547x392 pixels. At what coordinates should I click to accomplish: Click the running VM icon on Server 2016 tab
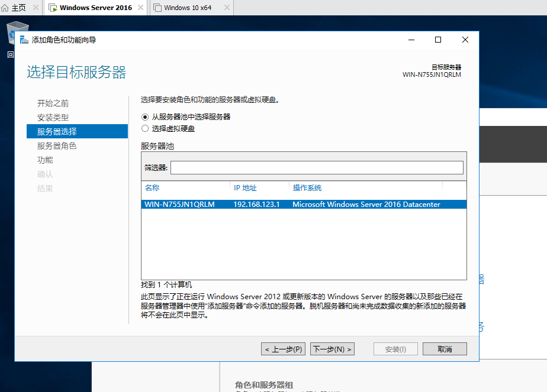pyautogui.click(x=53, y=8)
